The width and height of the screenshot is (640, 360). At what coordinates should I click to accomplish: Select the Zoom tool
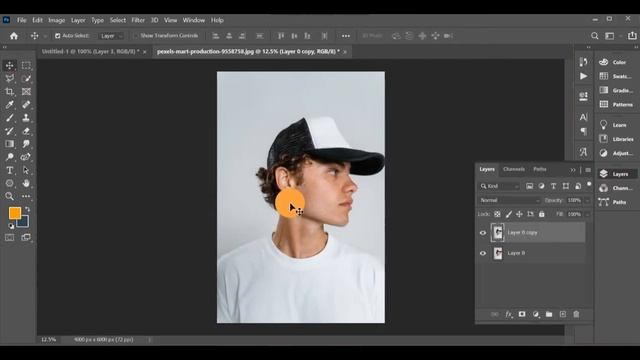point(9,196)
